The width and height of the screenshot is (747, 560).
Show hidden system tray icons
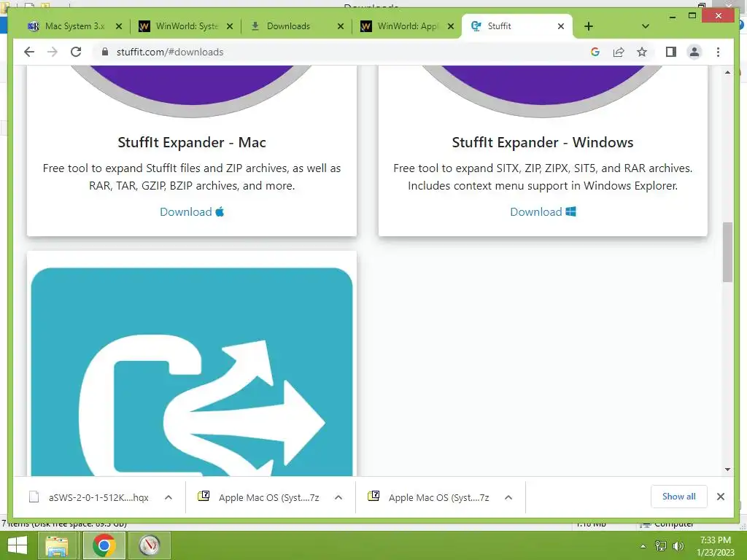tap(643, 546)
